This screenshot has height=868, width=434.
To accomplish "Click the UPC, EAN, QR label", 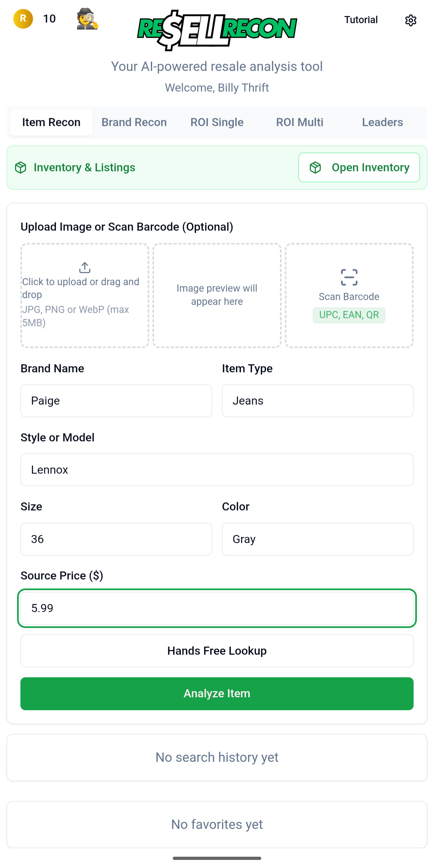I will pos(349,315).
